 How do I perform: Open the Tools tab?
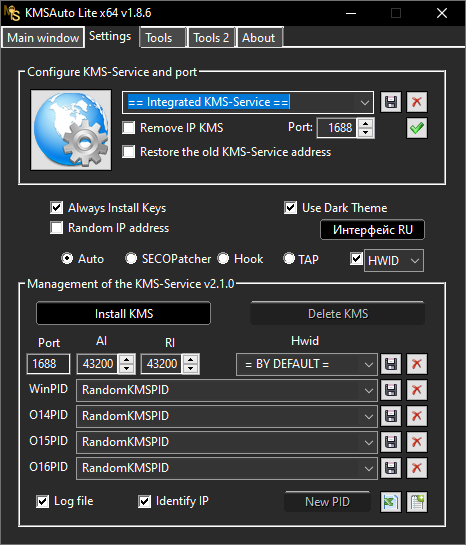(163, 38)
